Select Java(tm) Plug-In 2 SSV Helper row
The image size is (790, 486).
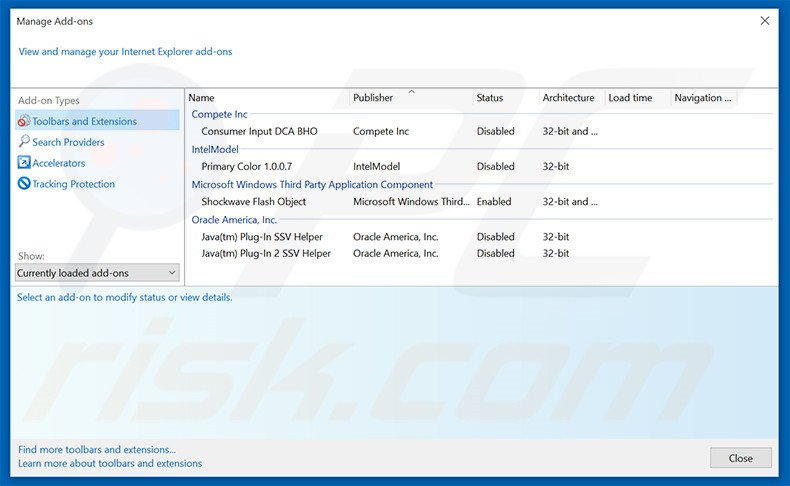tap(480, 253)
